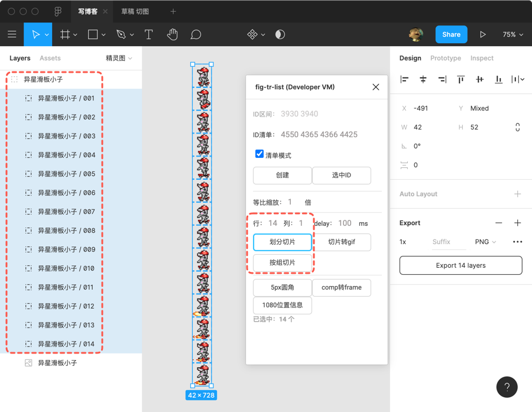Viewport: 532px width, 412px height.
Task: Switch to the Inspect tab
Action: (x=482, y=59)
